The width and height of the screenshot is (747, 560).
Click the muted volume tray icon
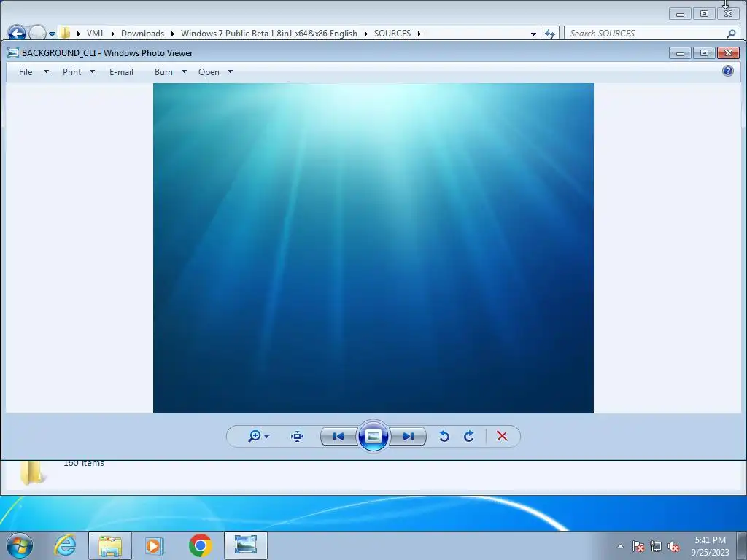pos(673,546)
